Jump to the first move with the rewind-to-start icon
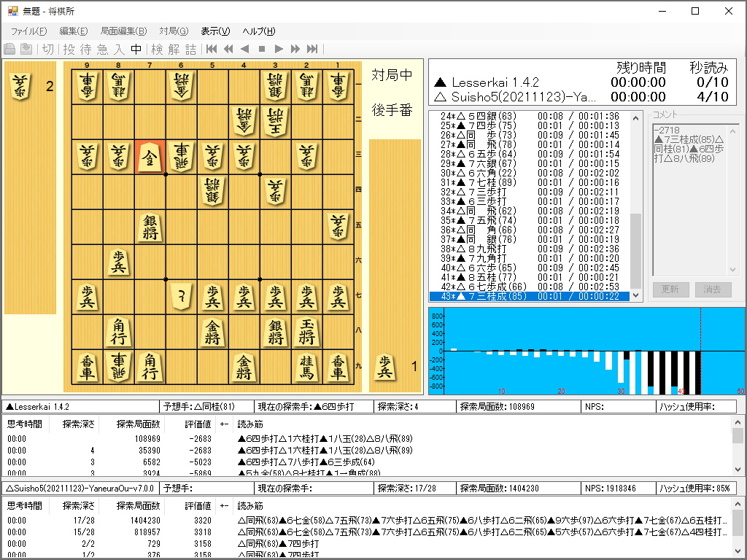 pyautogui.click(x=210, y=51)
